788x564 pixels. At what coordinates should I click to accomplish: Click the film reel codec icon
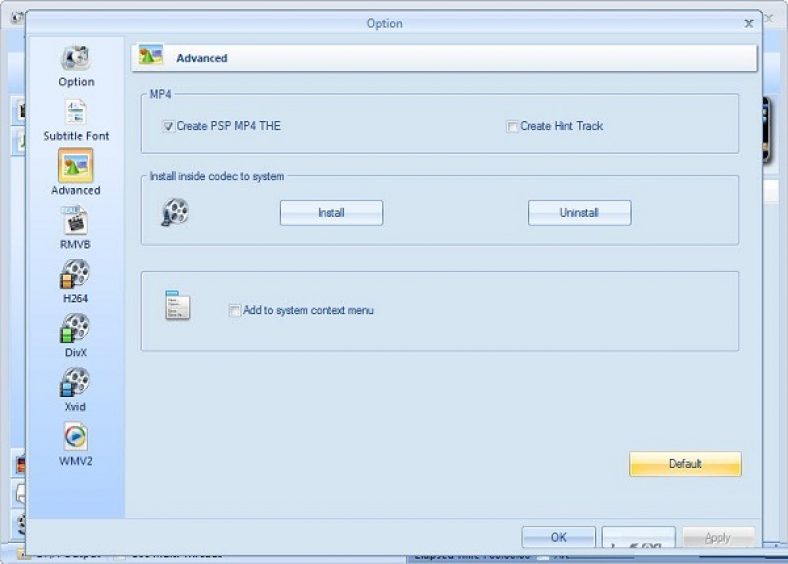point(175,212)
